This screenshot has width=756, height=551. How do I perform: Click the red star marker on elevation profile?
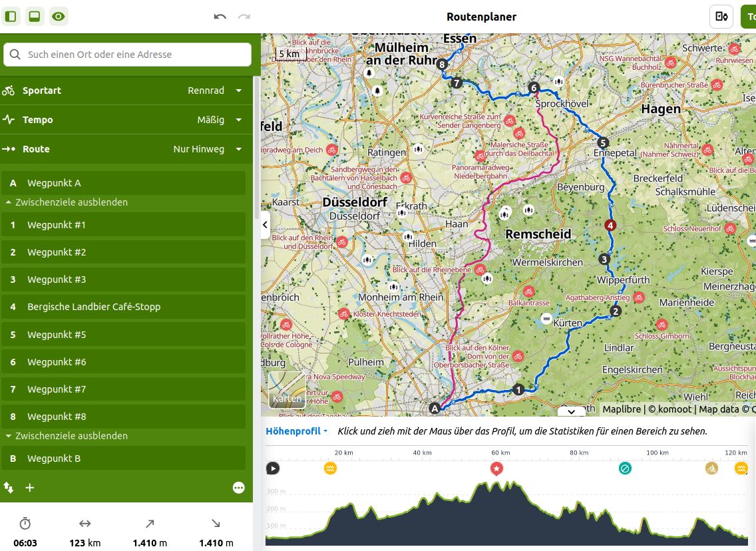click(x=496, y=468)
